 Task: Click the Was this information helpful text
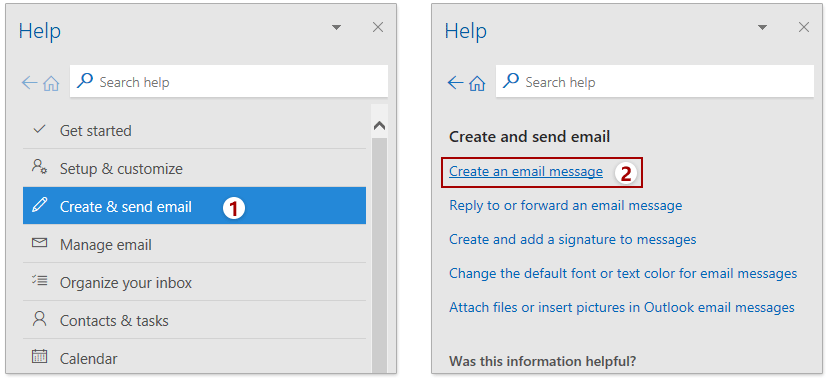coord(542,361)
